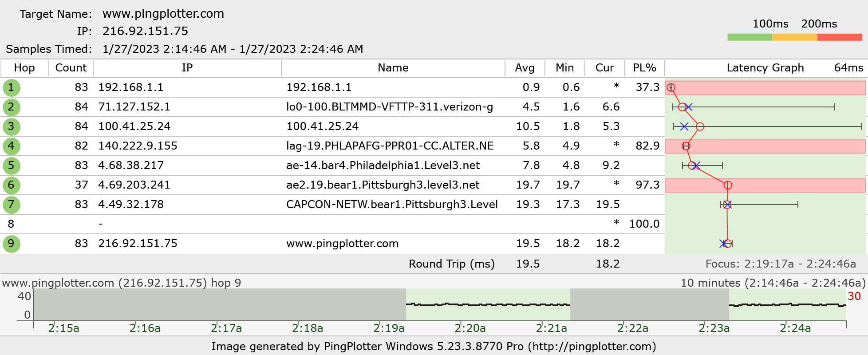The image size is (868, 355).
Task: Click the hop 2 blue X current marker
Action: (x=688, y=107)
